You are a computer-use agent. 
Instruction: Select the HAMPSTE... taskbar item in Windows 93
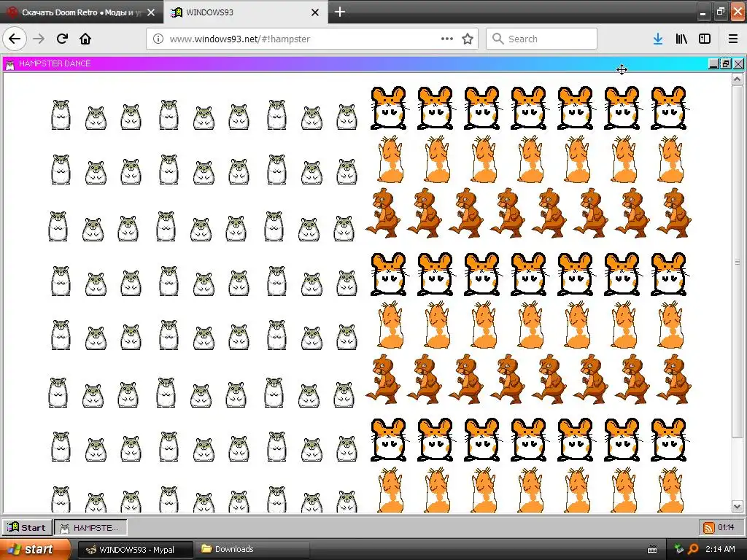(x=90, y=528)
